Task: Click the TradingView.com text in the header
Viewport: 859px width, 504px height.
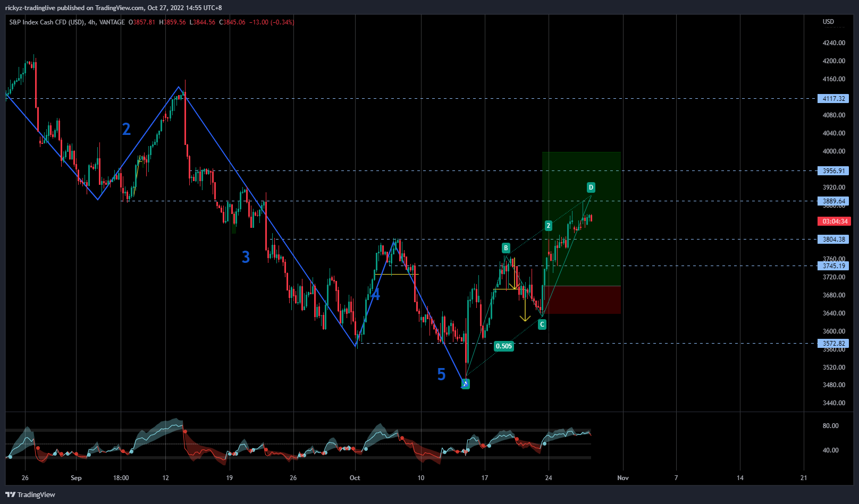Action: (120, 7)
